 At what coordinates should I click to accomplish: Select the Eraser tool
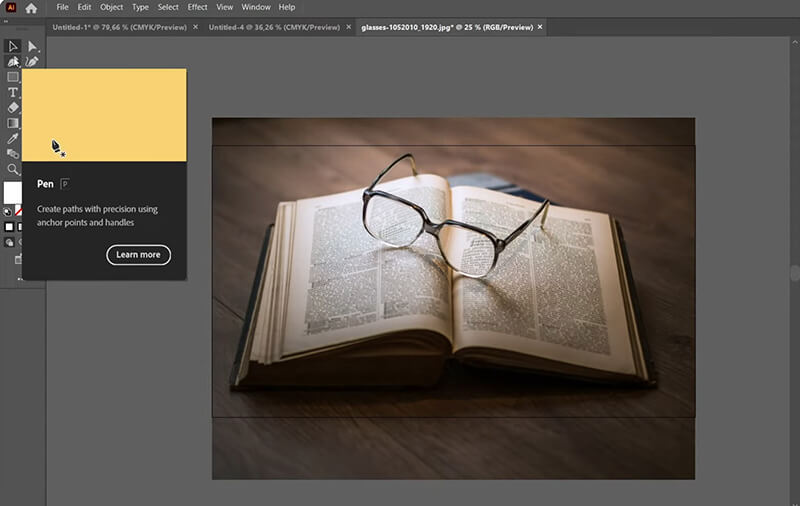[13, 108]
